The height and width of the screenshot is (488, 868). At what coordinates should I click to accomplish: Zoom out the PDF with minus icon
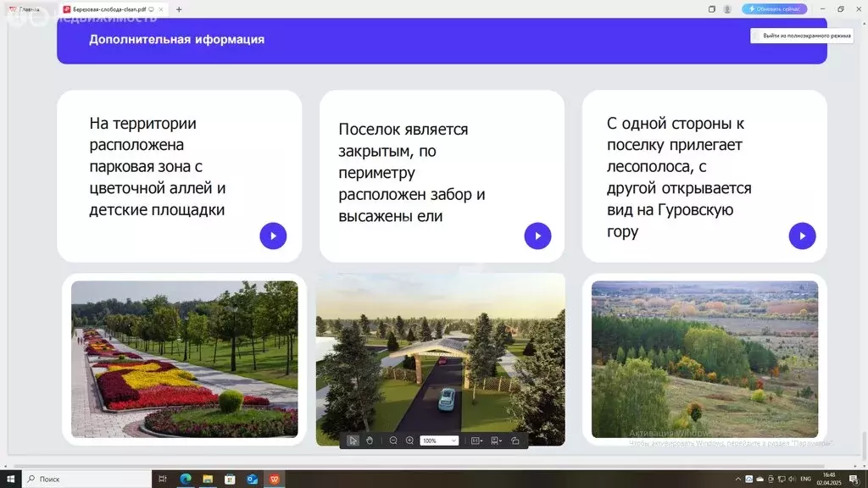393,440
